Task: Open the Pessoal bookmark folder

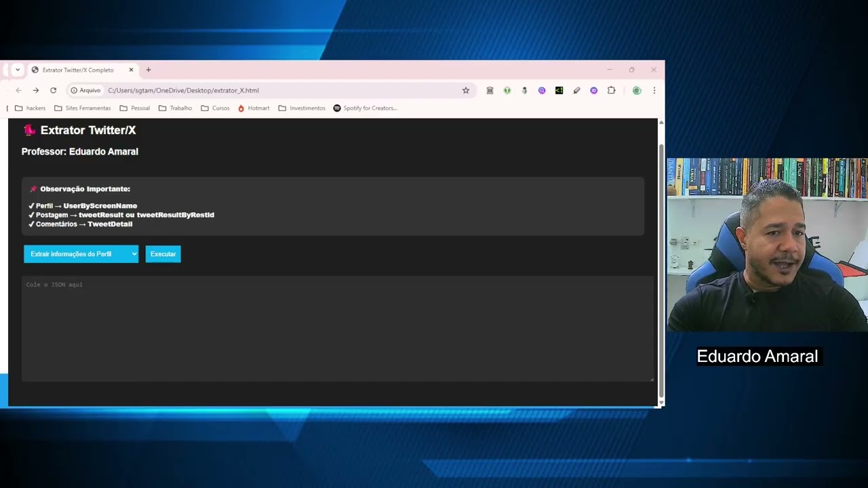Action: pyautogui.click(x=134, y=108)
